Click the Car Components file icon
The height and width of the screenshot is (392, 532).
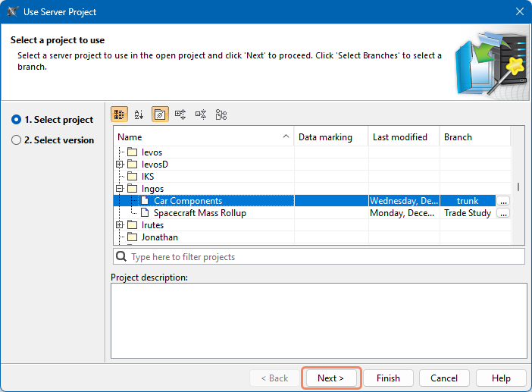pyautogui.click(x=145, y=201)
